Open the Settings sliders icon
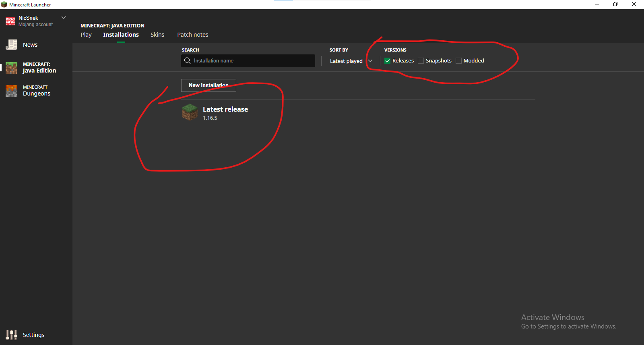Screen dimensions: 644x345 (11, 335)
